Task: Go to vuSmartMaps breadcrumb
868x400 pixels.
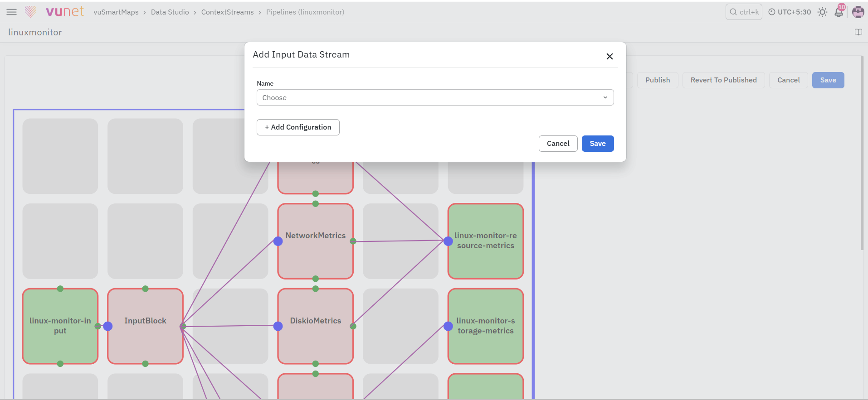Action: [x=116, y=12]
